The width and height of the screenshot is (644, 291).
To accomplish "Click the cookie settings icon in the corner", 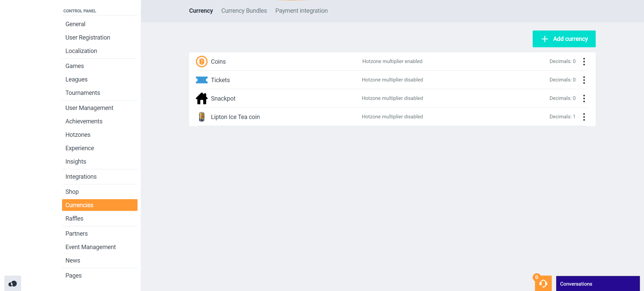I will [13, 284].
